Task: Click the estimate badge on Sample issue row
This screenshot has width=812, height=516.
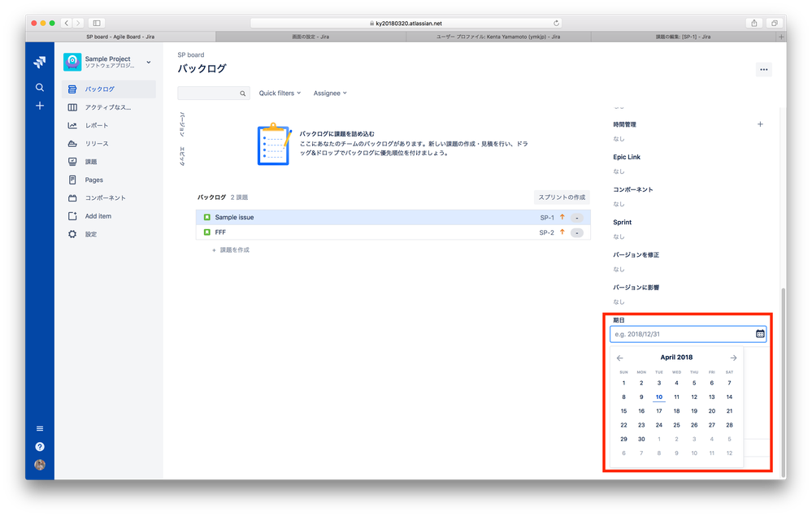Action: point(577,218)
